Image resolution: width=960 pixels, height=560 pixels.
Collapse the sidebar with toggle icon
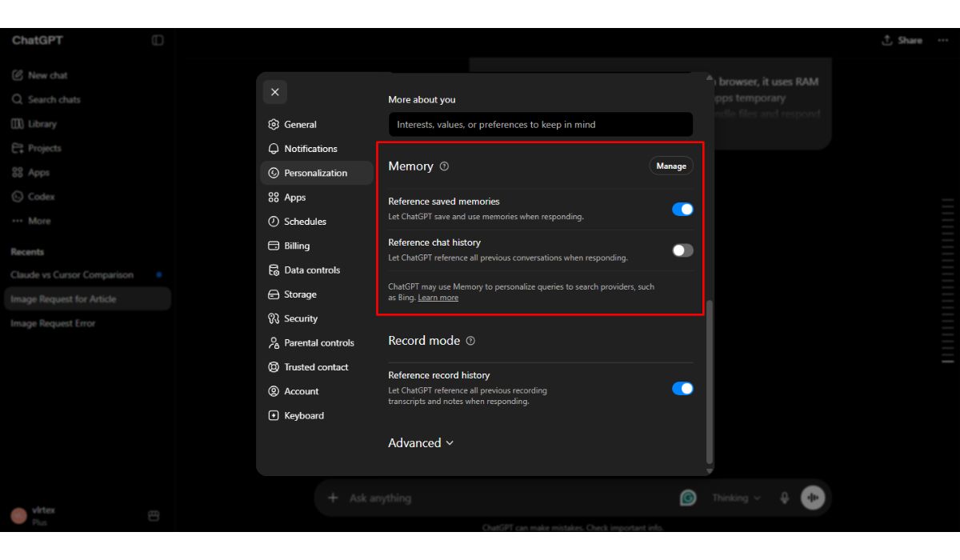tap(158, 40)
